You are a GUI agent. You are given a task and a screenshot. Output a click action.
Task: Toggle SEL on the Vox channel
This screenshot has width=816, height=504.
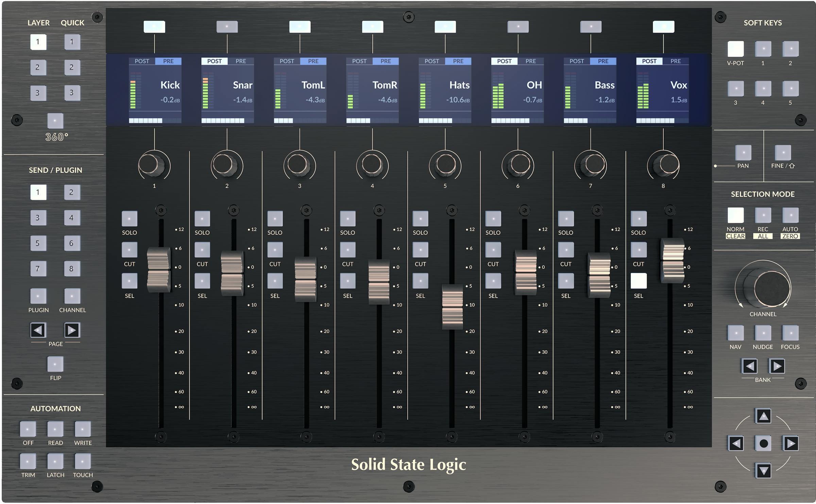[638, 281]
